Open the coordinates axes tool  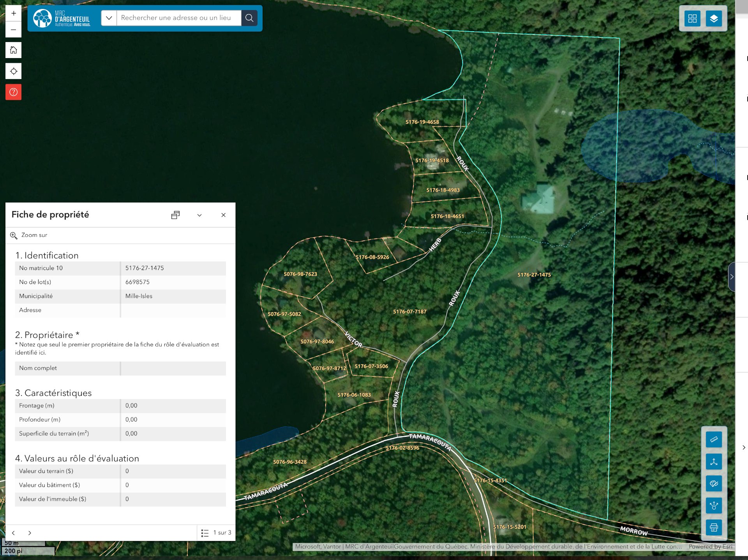coord(714,462)
